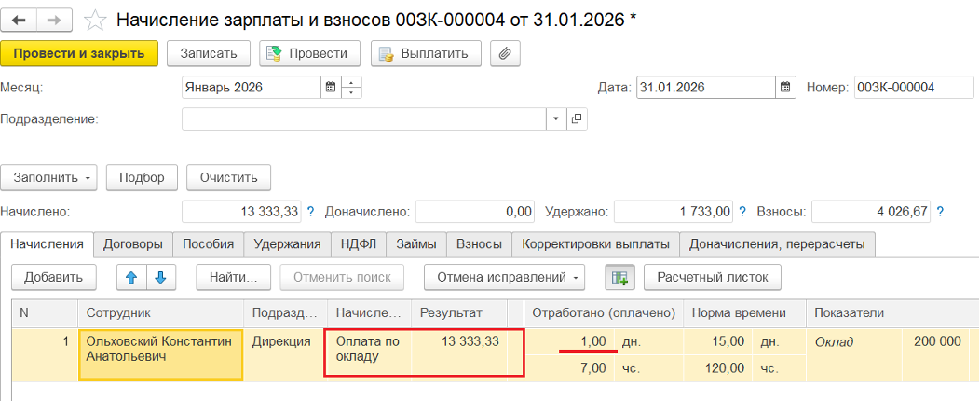
Task: Click the paperclip attachments icon
Action: [x=504, y=54]
